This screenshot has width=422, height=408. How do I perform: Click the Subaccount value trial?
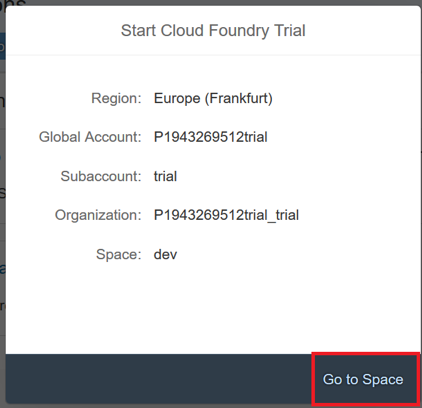coord(165,176)
